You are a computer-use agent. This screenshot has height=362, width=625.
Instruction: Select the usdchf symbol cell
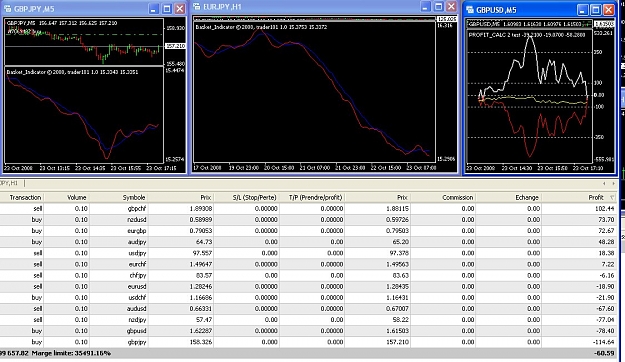(x=137, y=297)
